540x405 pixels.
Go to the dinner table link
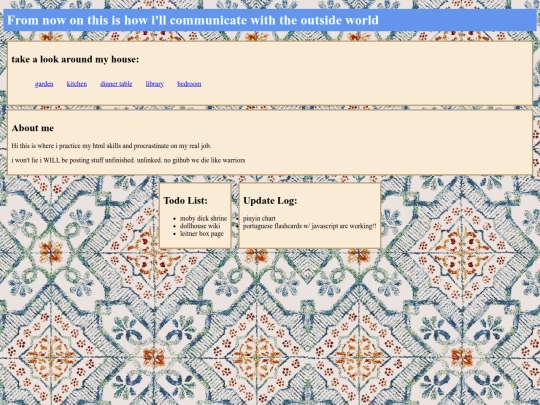pyautogui.click(x=116, y=84)
